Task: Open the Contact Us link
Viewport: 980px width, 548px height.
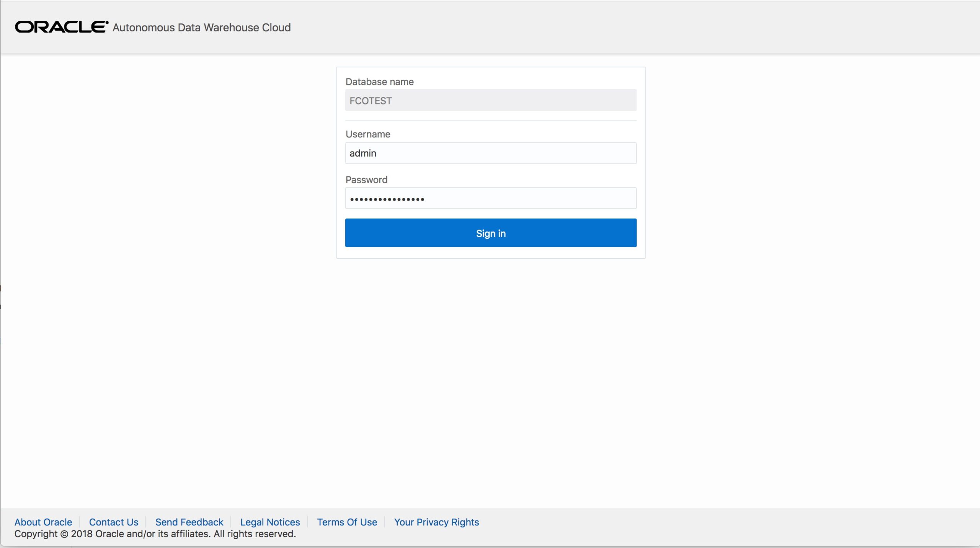Action: (113, 522)
